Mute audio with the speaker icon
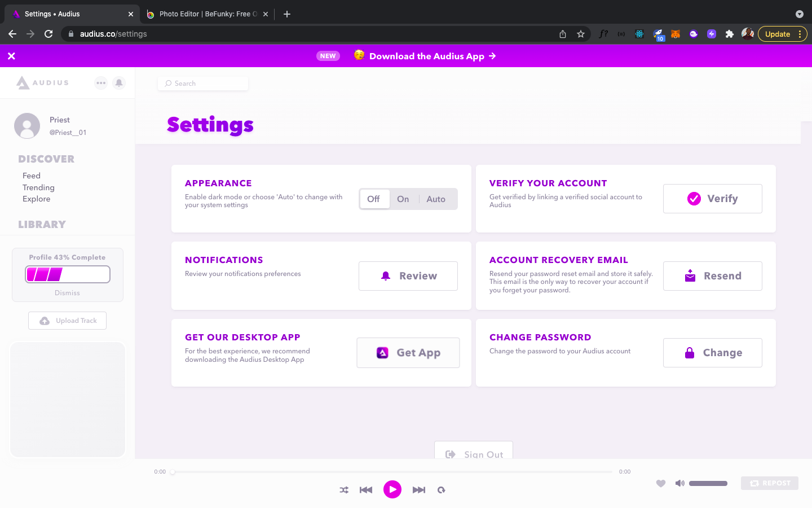This screenshot has height=508, width=812. [x=680, y=483]
